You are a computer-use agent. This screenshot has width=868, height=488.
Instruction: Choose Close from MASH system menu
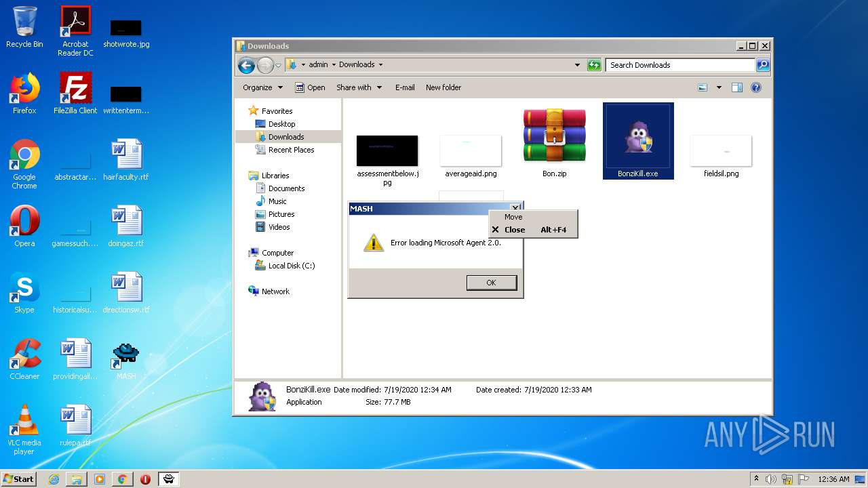pyautogui.click(x=533, y=230)
